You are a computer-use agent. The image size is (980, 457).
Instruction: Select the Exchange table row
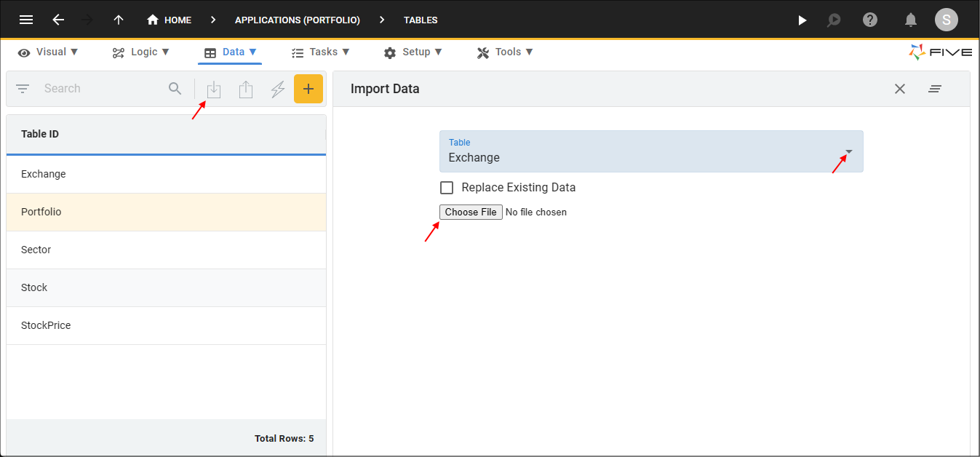166,174
